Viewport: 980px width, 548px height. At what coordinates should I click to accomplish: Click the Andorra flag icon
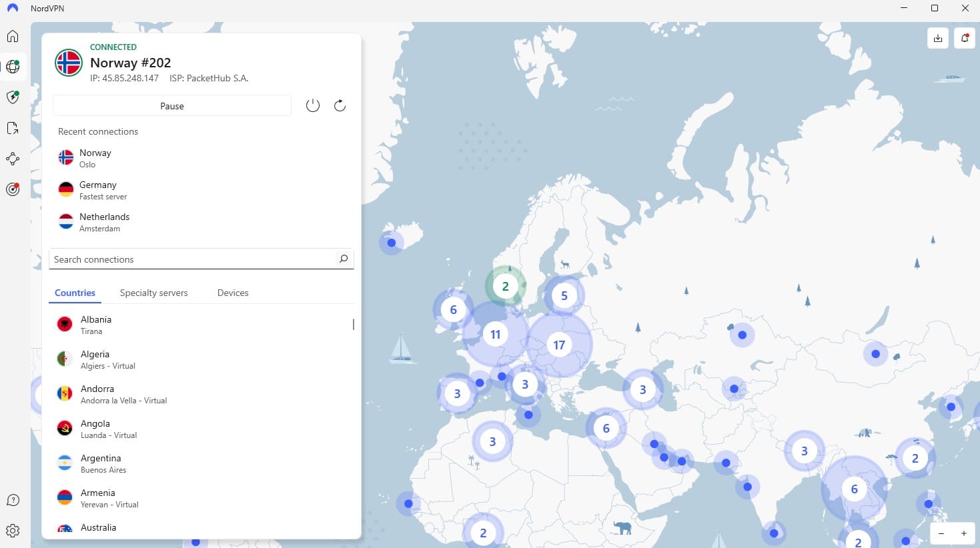65,393
